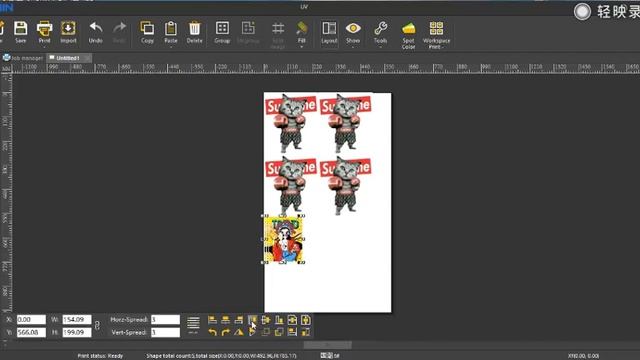
Task: Undo the last action
Action: [96, 32]
